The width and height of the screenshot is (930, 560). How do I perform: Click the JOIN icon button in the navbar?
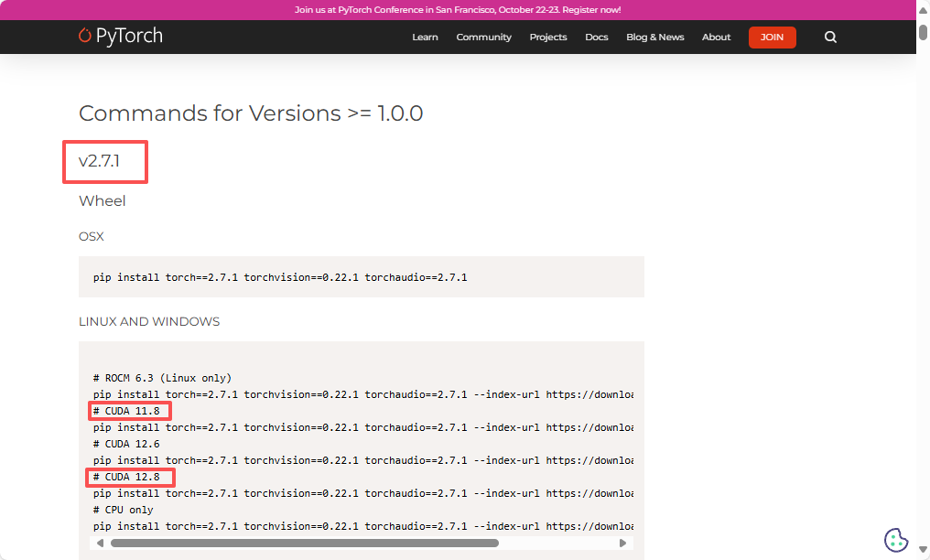point(772,38)
